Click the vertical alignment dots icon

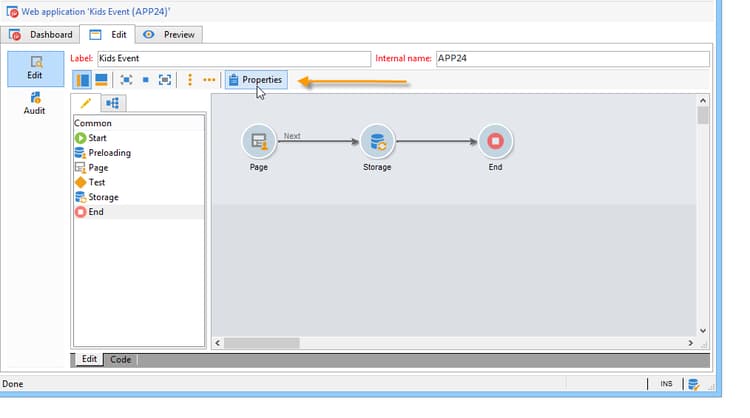coord(190,80)
